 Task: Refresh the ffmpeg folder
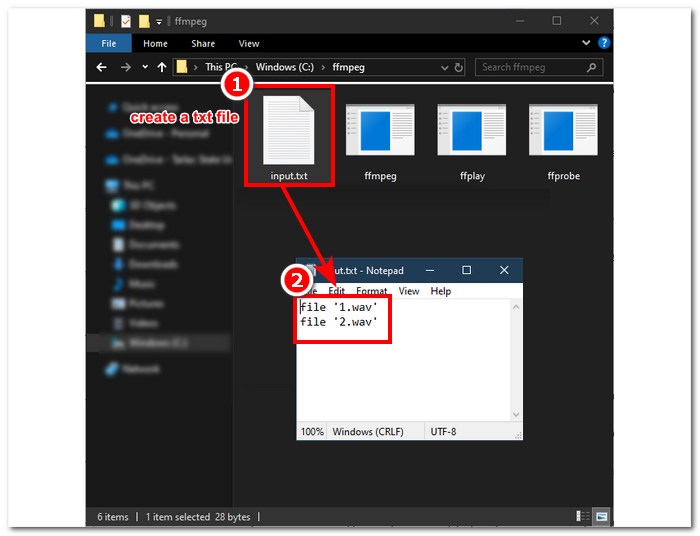click(x=458, y=67)
